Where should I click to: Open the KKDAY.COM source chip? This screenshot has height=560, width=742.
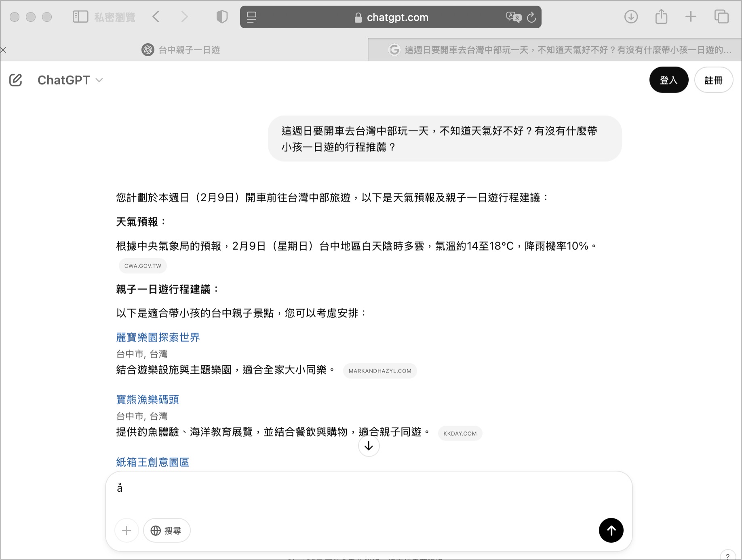(x=460, y=434)
